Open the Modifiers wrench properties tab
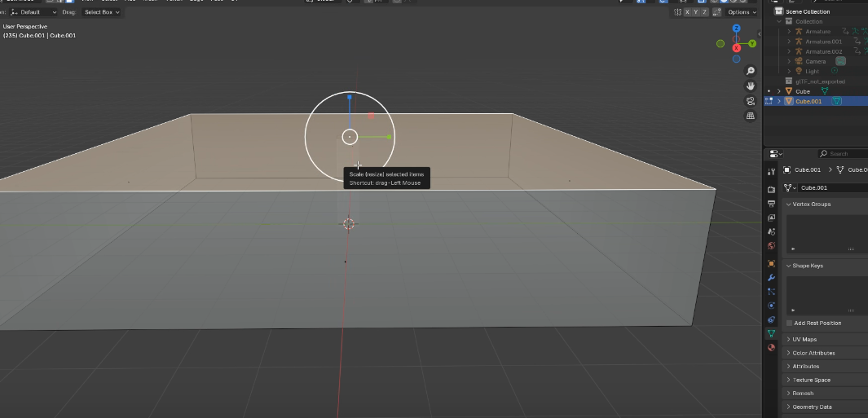 pyautogui.click(x=771, y=277)
